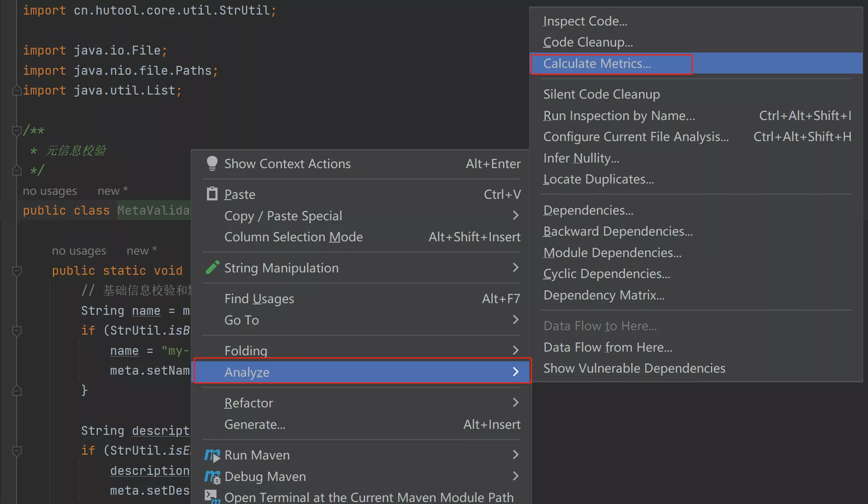This screenshot has width=868, height=504.
Task: Collapse the if StrUtil.isB block fold
Action: [x=17, y=331]
